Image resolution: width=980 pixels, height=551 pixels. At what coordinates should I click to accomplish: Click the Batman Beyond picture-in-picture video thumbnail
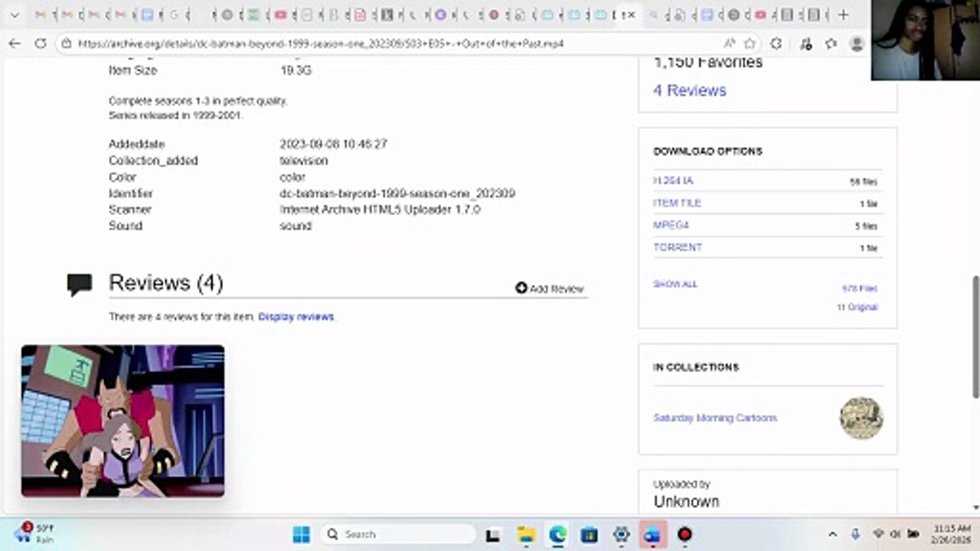click(122, 421)
